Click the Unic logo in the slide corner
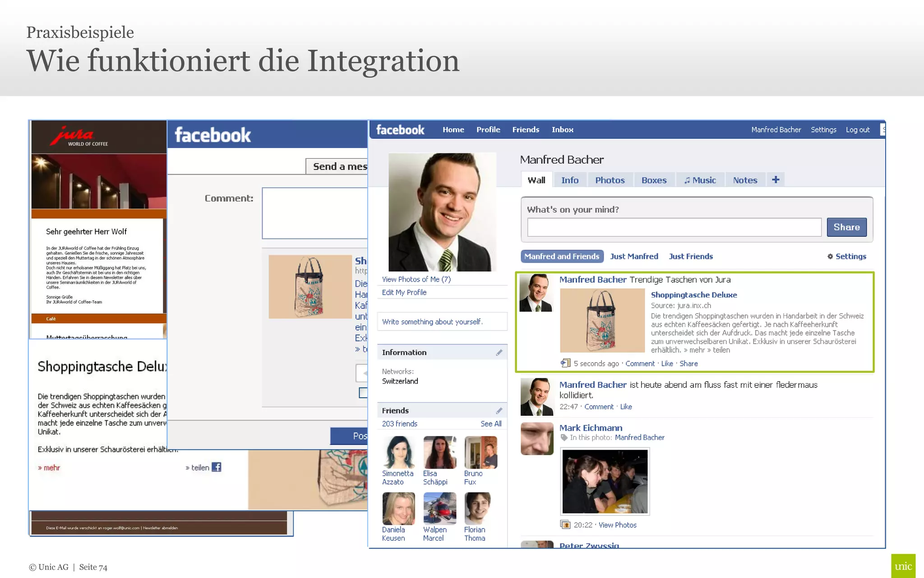Viewport: 924px width, 578px height. click(x=903, y=566)
